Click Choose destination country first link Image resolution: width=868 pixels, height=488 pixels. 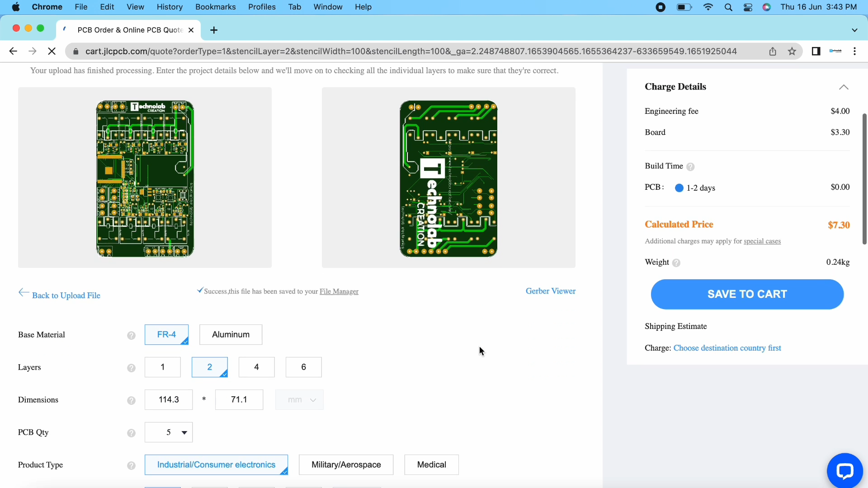(727, 348)
